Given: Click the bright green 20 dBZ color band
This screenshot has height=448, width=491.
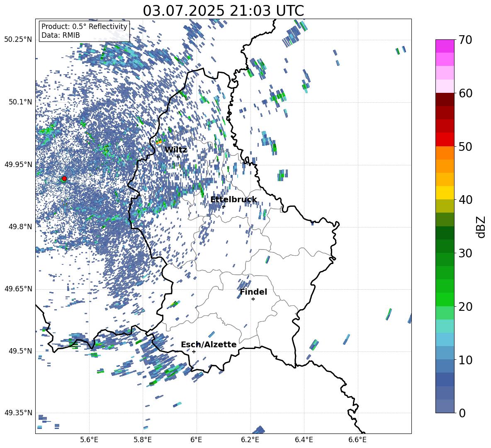Looking at the screenshot, I should [445, 299].
